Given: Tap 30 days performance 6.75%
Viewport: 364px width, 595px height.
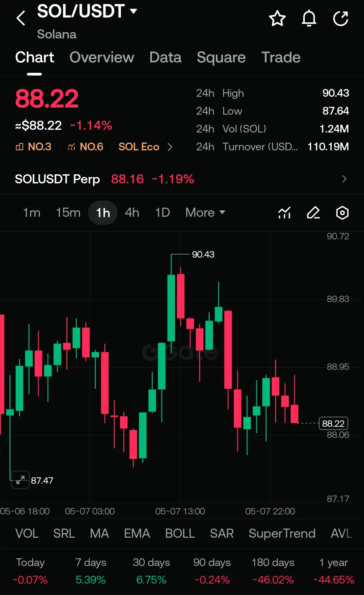Looking at the screenshot, I should coord(151,579).
